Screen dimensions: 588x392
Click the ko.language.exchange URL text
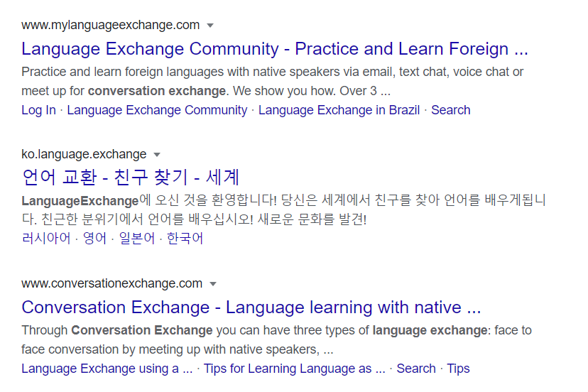[84, 154]
